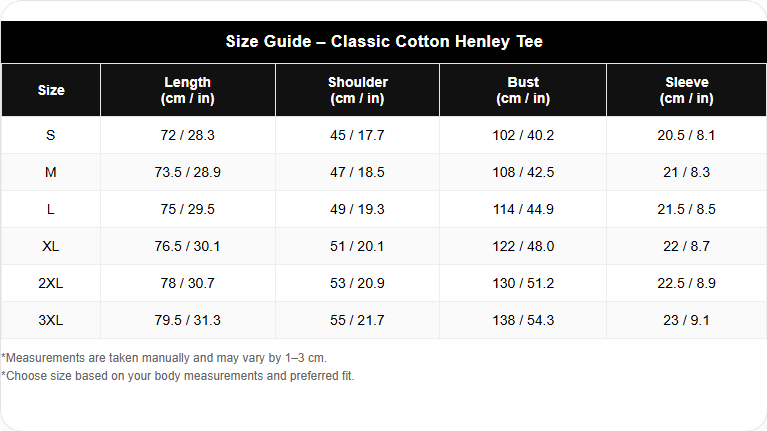Select the S size row label
767x431 pixels.
point(51,135)
